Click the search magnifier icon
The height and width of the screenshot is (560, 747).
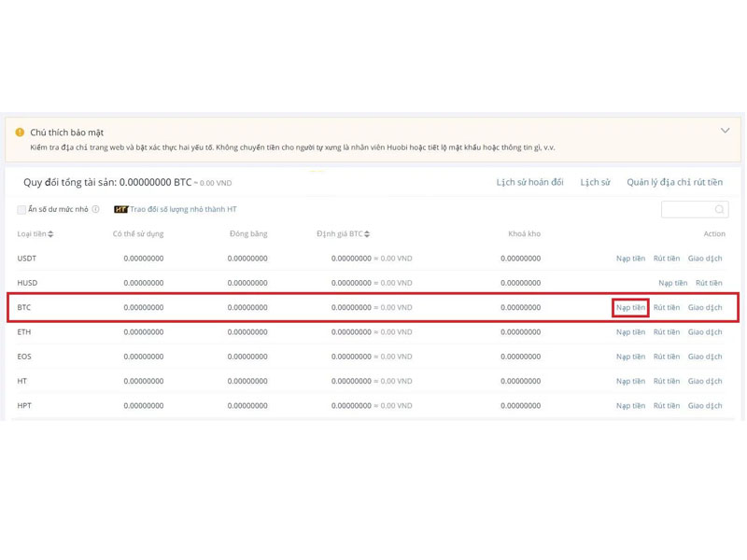719,209
